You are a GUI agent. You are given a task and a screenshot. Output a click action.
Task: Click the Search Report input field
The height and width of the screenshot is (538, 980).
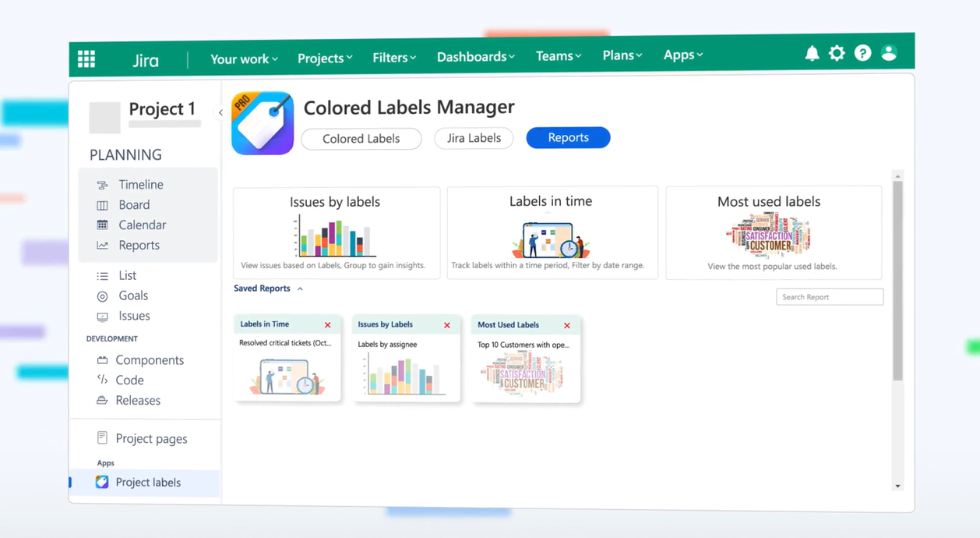coord(829,297)
